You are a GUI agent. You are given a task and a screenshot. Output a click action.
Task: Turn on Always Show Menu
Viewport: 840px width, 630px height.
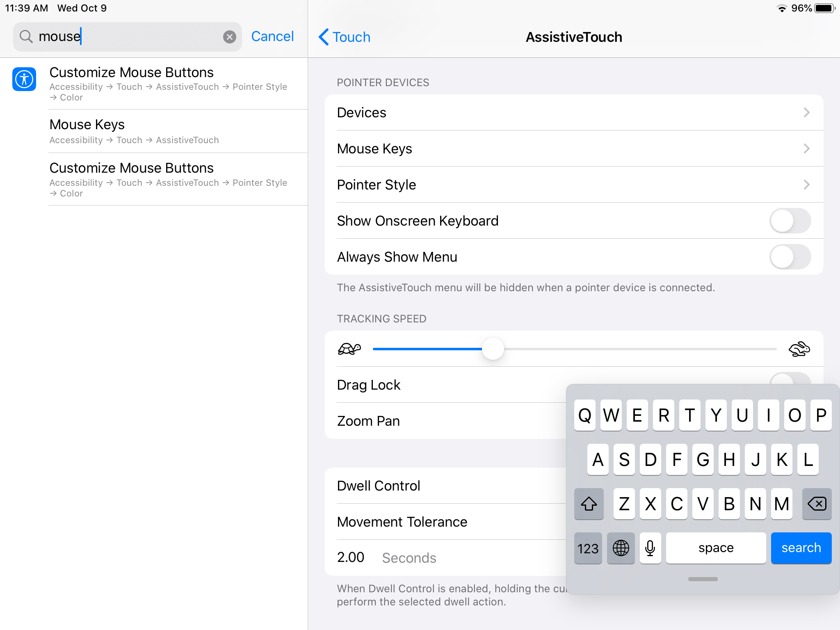[790, 257]
